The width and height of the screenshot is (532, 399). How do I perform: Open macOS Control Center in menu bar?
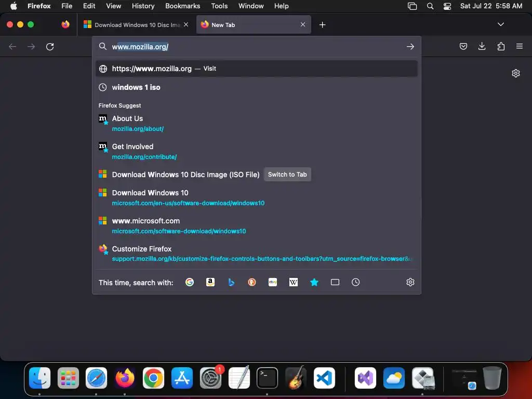tap(447, 6)
